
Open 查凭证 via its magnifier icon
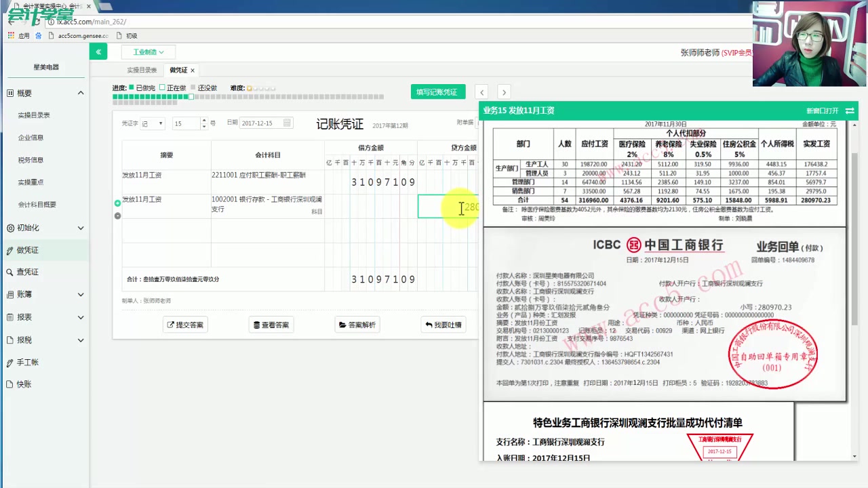(x=10, y=272)
